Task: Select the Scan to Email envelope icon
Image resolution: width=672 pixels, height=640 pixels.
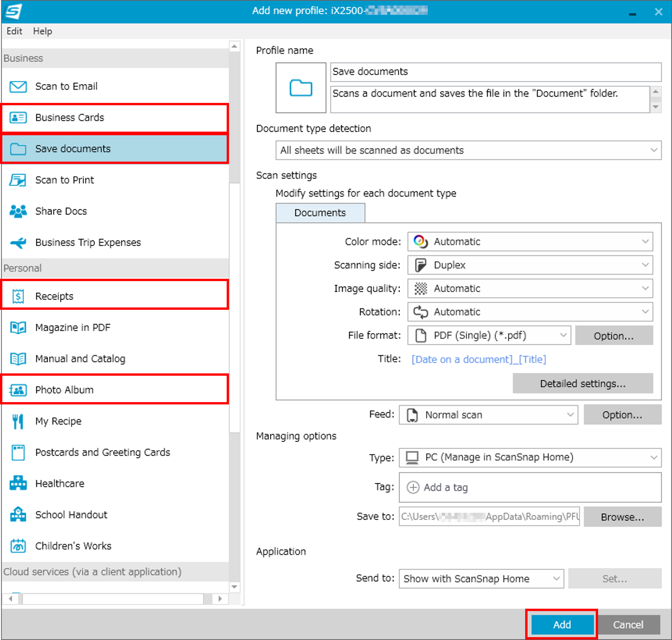Action: pos(18,87)
